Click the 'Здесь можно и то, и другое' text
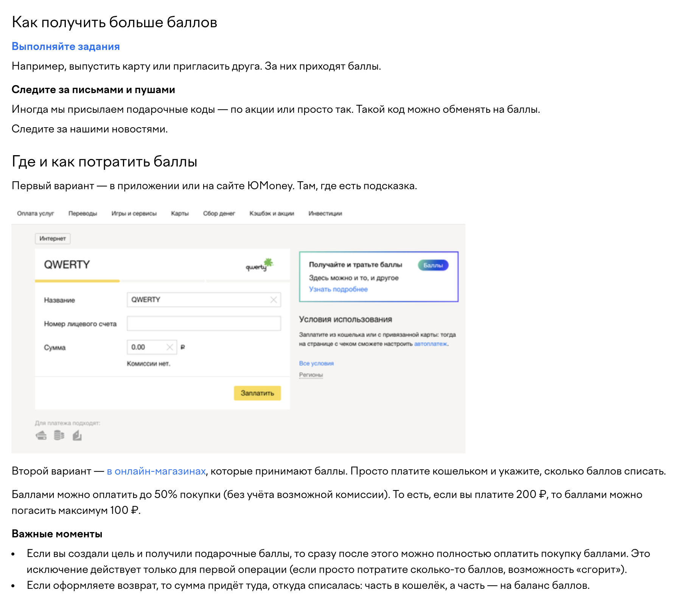Screen dimensions: 700x610 (x=354, y=278)
